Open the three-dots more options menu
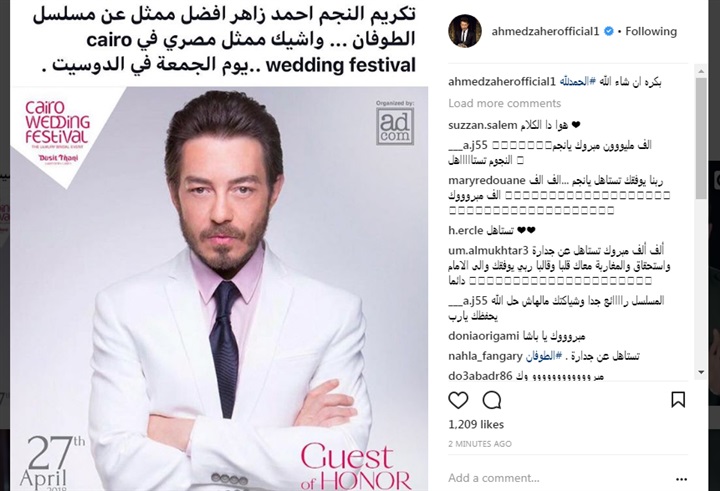 tap(681, 479)
